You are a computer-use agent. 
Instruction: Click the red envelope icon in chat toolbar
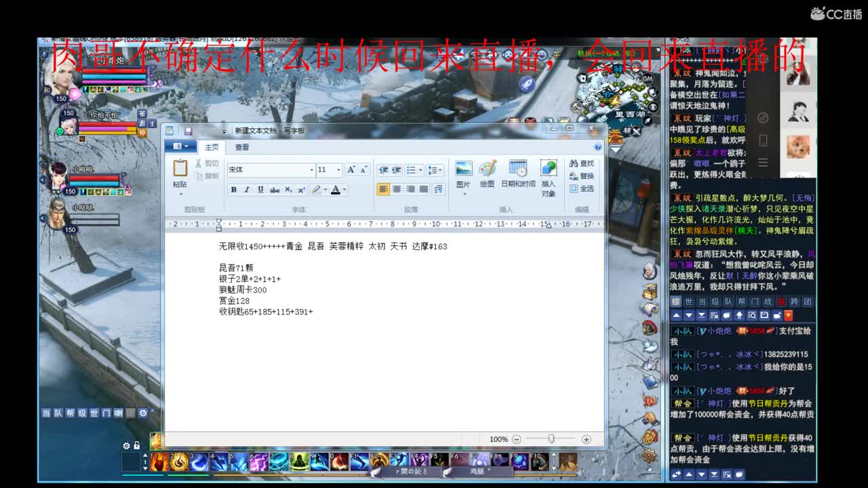pos(788,315)
